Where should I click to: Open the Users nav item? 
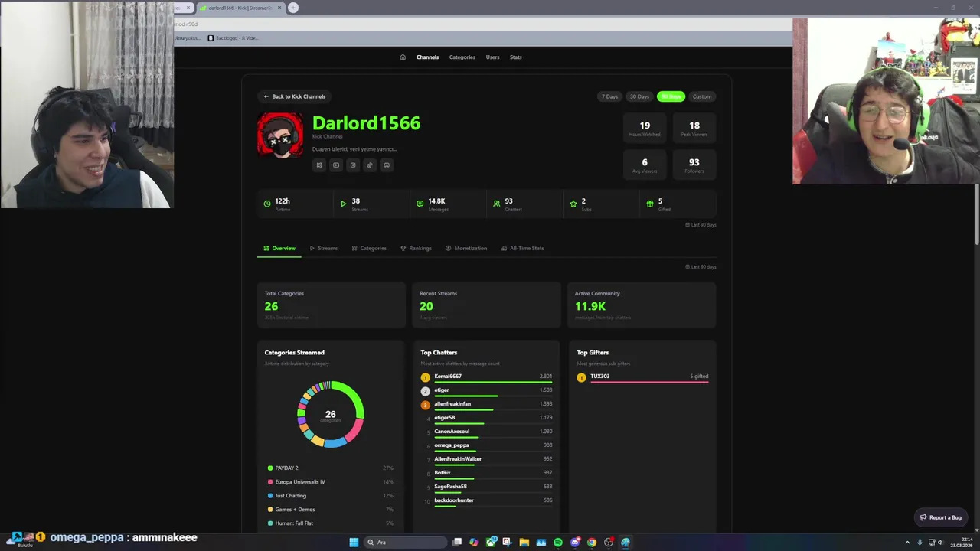492,57
